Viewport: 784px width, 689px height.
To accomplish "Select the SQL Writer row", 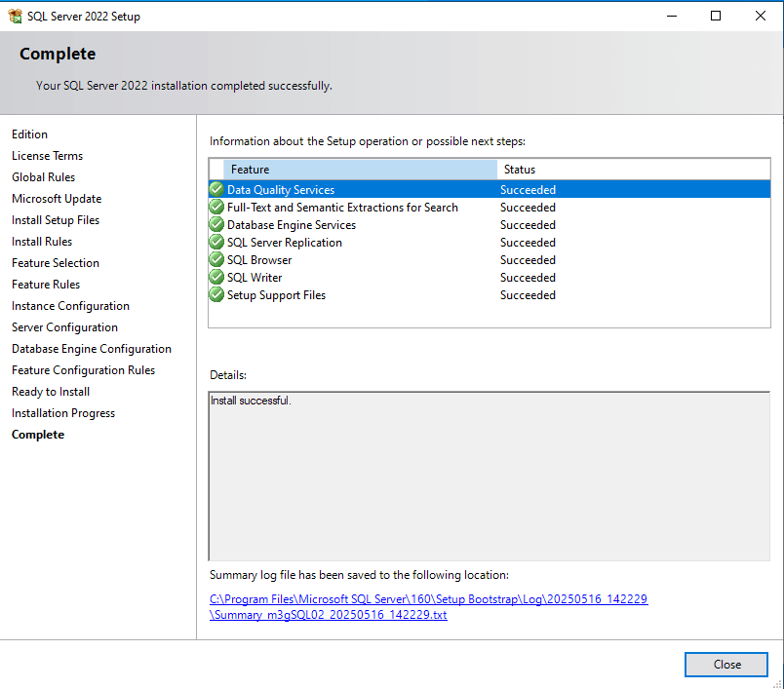I will pos(490,277).
